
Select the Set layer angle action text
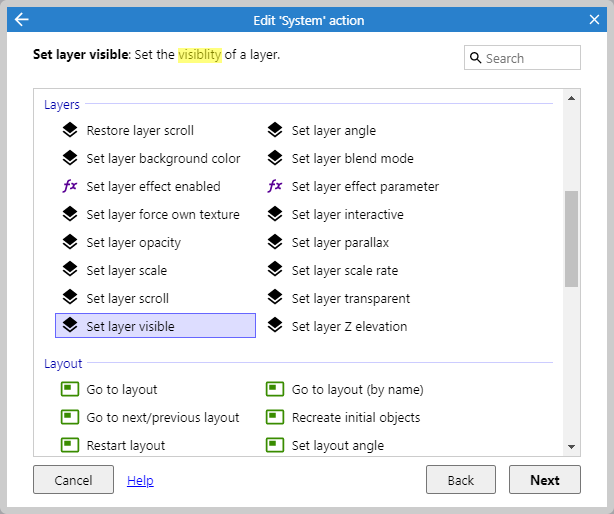(334, 131)
